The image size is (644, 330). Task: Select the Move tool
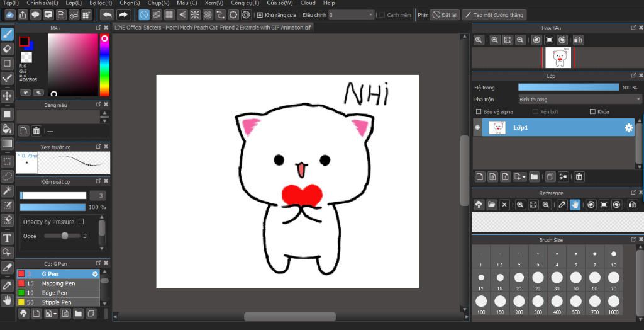7,96
